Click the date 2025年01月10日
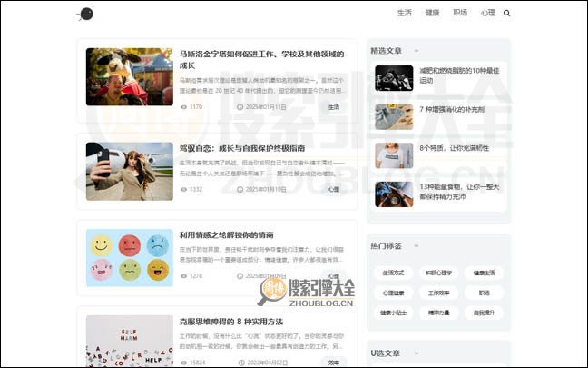This screenshot has height=368, width=588. click(266, 189)
